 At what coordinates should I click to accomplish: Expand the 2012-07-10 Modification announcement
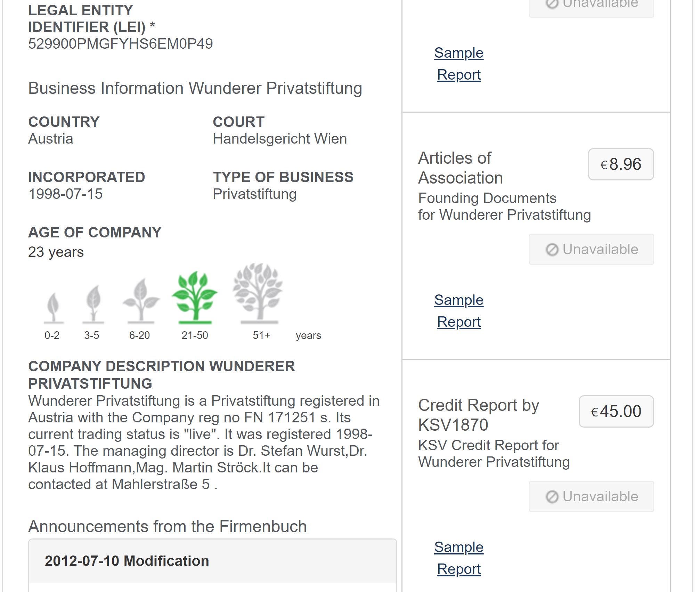(212, 561)
